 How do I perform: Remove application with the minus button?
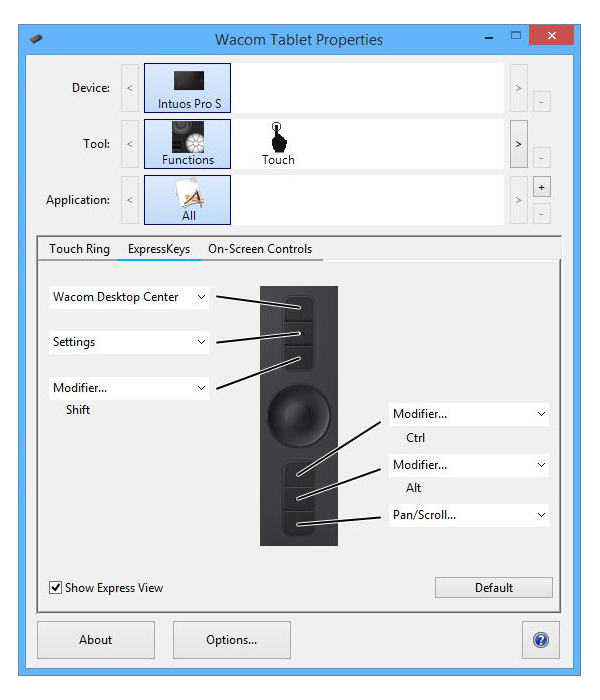542,214
